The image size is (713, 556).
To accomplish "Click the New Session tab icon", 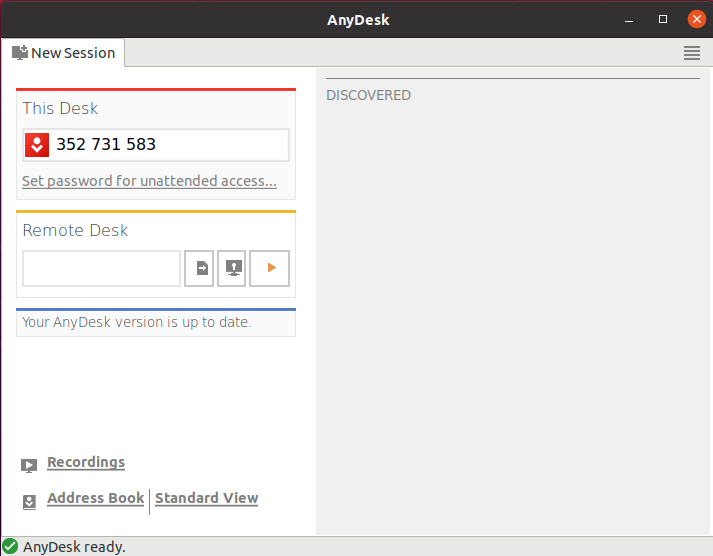I will pyautogui.click(x=20, y=53).
